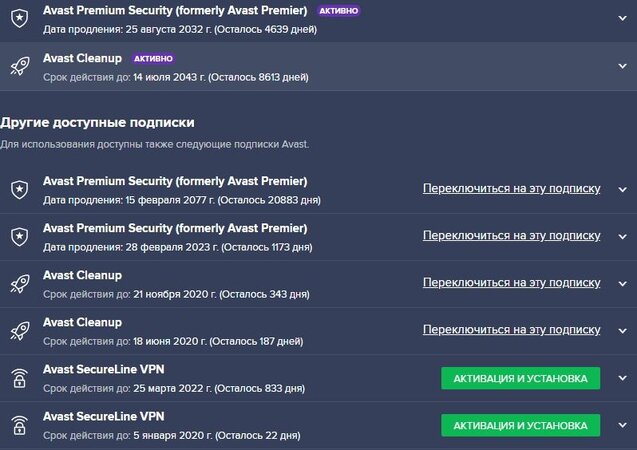Click АКТИВНО badge next to Avast Premium Security
The width and height of the screenshot is (637, 450).
tap(338, 11)
